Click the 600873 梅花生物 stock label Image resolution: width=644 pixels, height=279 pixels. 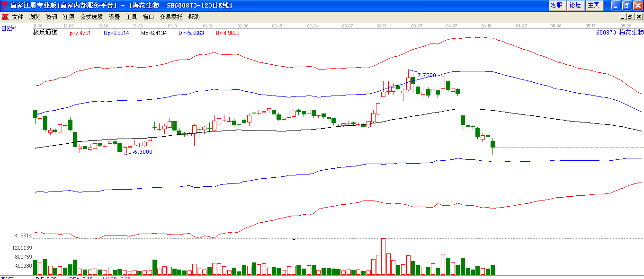pyautogui.click(x=620, y=33)
